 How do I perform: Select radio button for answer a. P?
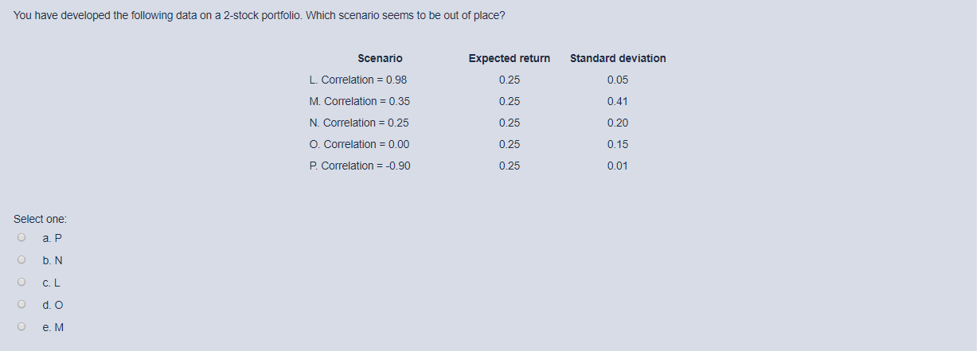tap(21, 238)
